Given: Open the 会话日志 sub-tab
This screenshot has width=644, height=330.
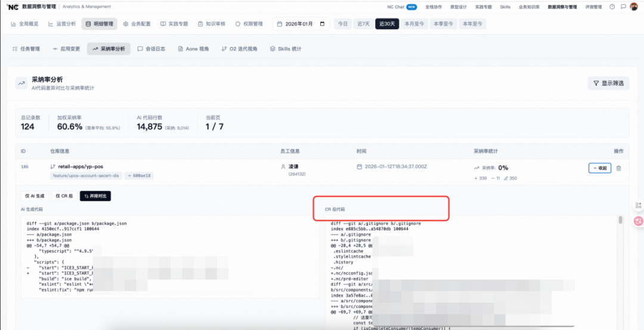Looking at the screenshot, I should click(x=151, y=49).
